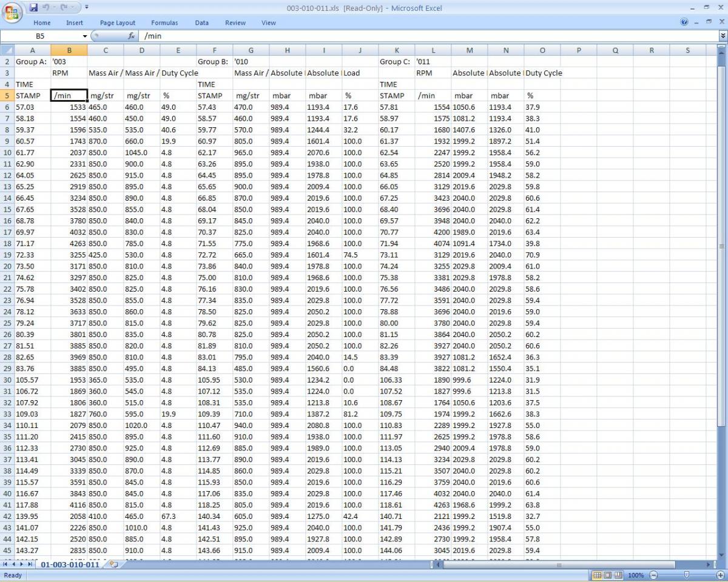Click the Name Box showing B5

(x=41, y=36)
